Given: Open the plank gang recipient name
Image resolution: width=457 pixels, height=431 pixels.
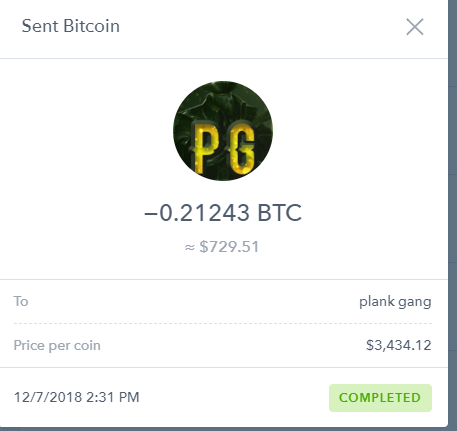Looking at the screenshot, I should click(395, 302).
